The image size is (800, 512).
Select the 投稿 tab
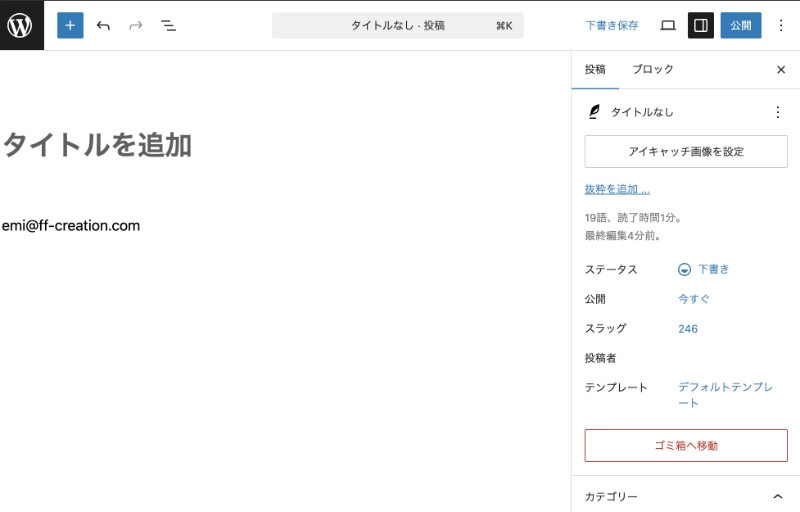[x=595, y=70]
